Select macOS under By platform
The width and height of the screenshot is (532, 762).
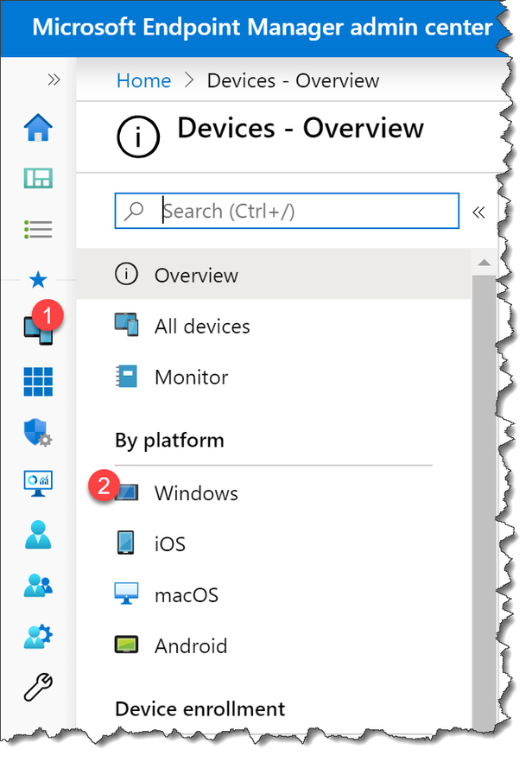click(x=274, y=594)
